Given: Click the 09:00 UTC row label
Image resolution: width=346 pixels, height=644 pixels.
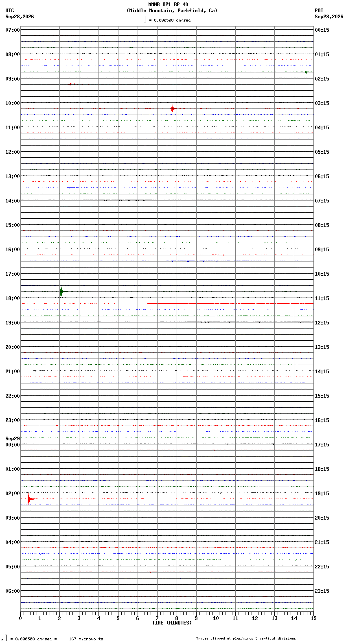Looking at the screenshot, I should pyautogui.click(x=12, y=79).
